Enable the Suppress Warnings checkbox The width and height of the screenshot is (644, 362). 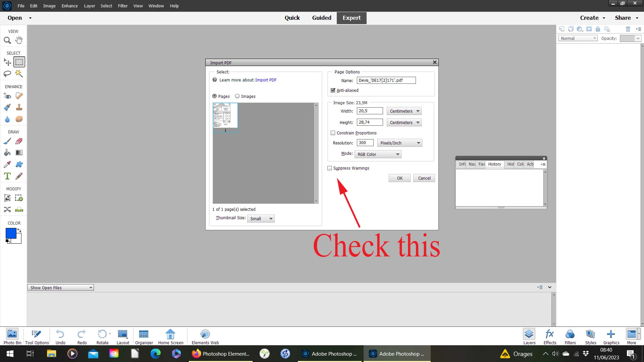click(330, 168)
